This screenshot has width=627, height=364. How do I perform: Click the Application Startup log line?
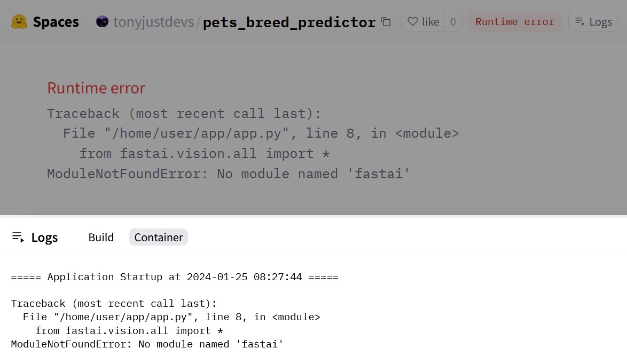[174, 277]
